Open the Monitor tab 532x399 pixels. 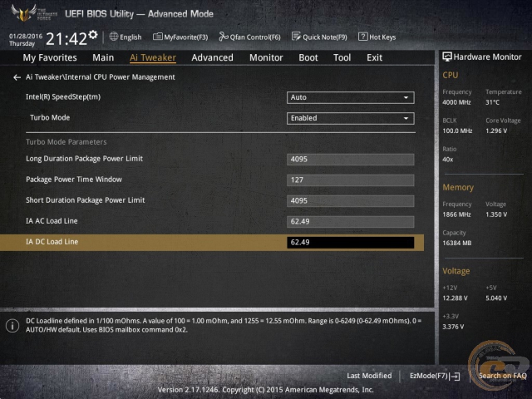[x=266, y=57]
